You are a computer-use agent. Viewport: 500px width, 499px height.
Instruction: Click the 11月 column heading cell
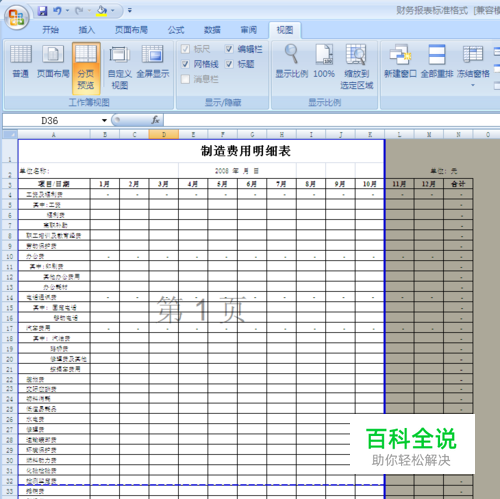pos(399,184)
